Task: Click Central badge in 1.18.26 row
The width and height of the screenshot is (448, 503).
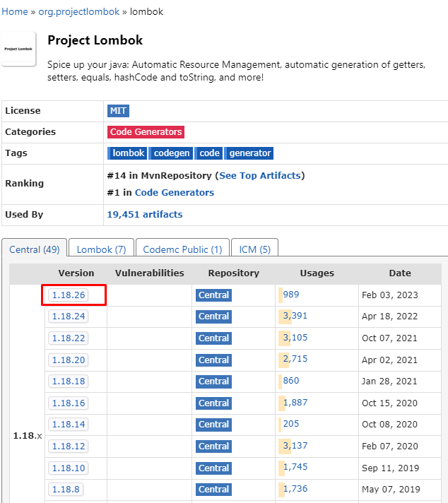Action: [x=213, y=295]
